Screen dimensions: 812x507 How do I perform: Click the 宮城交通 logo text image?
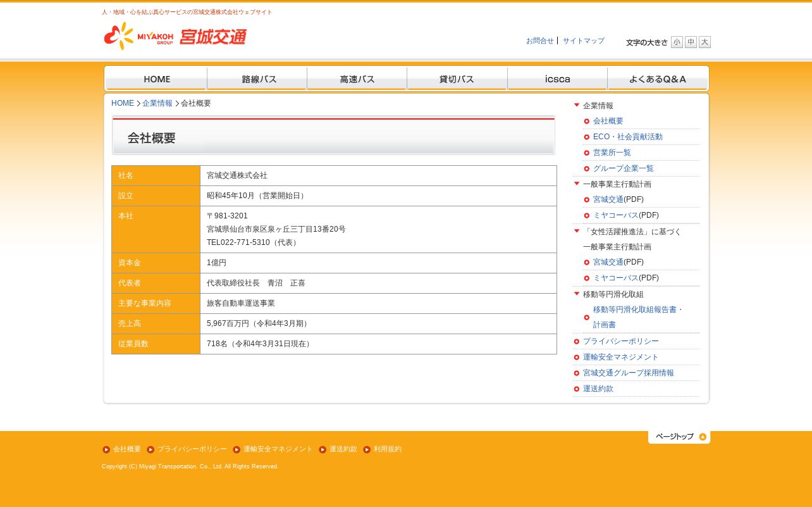pos(213,37)
